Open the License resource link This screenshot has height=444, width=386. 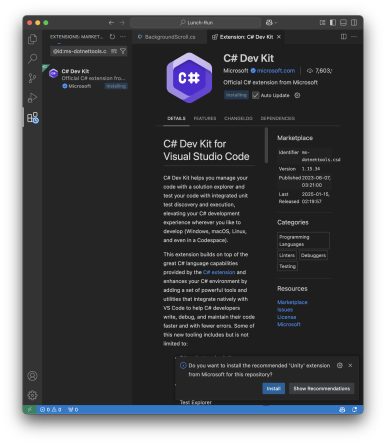pyautogui.click(x=287, y=317)
